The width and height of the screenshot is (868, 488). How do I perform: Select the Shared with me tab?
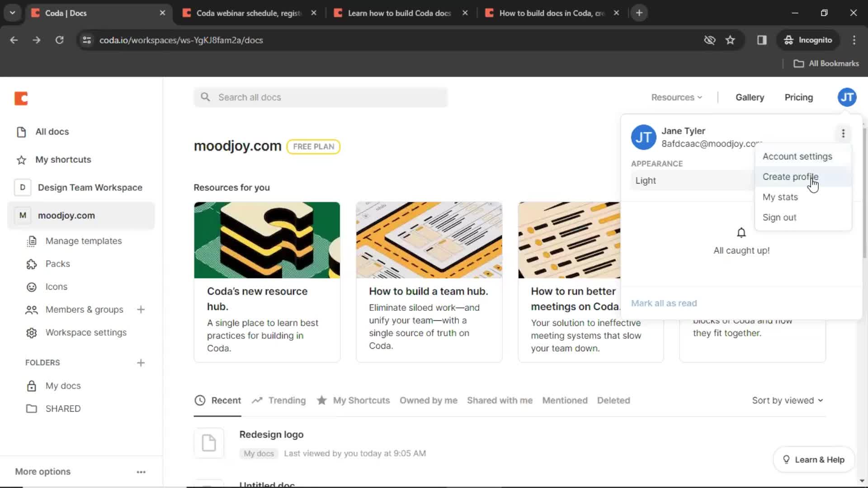(x=500, y=400)
